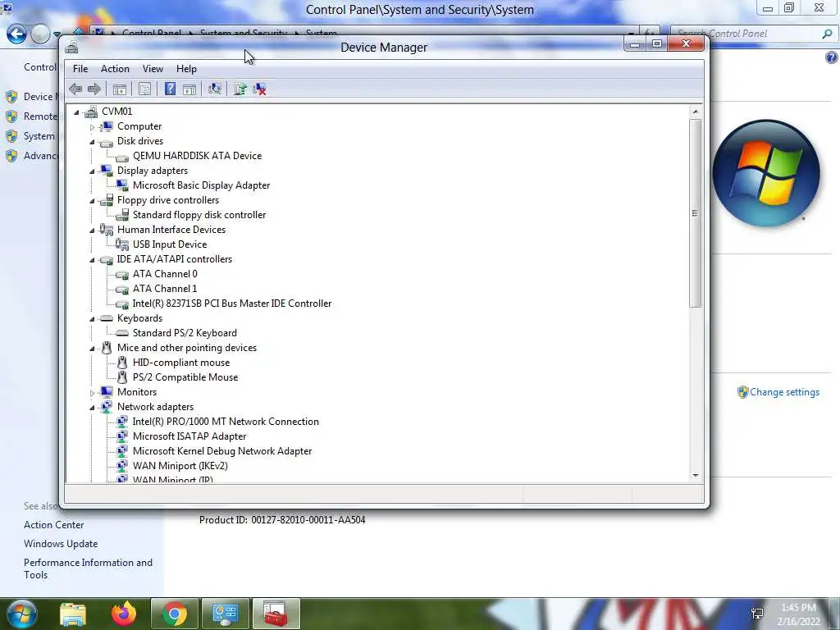
Task: Collapse the Disk drives category
Action: pyautogui.click(x=92, y=142)
